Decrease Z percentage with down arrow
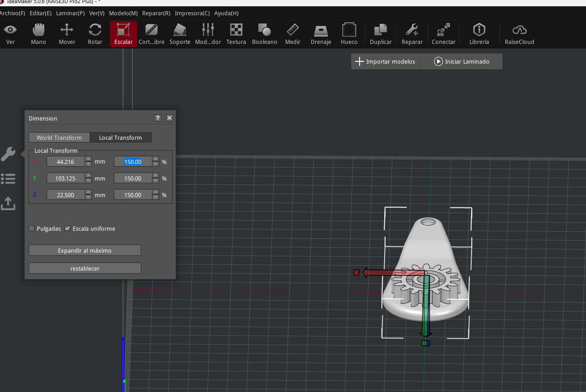Image resolution: width=586 pixels, height=392 pixels. click(156, 198)
